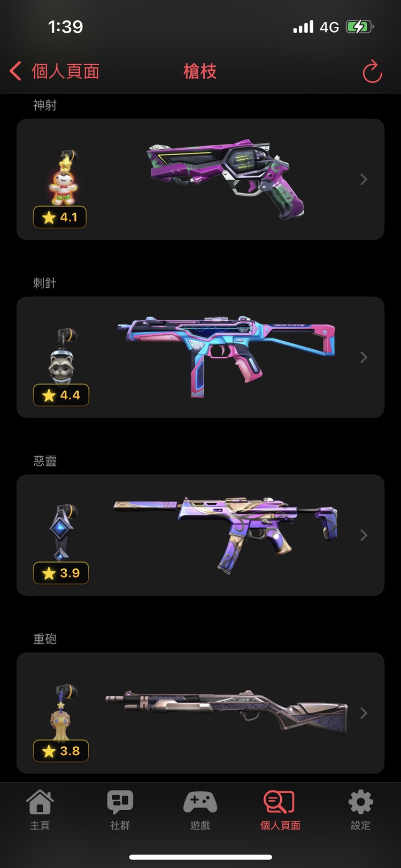Open the pink-blue SMG skin image
Image resolution: width=401 pixels, height=868 pixels.
coord(226,357)
